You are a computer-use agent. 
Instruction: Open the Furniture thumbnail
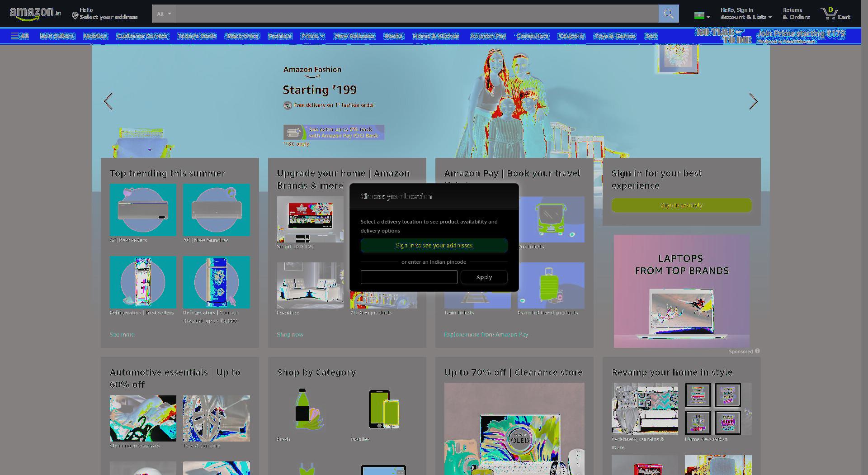pos(310,285)
